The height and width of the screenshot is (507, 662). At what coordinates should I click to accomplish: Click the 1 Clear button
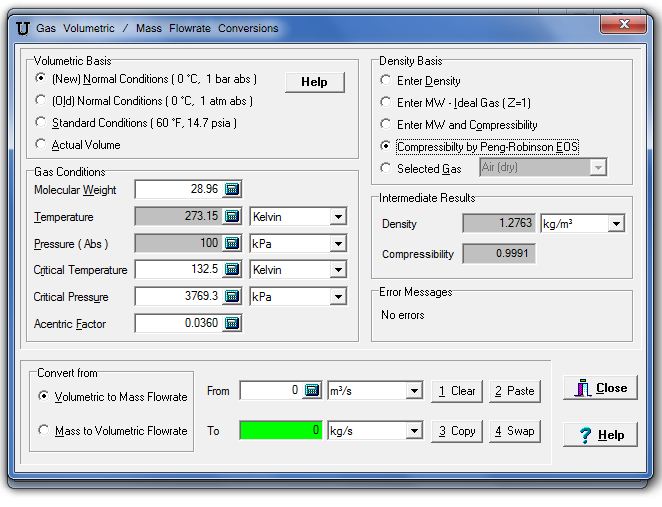point(456,391)
